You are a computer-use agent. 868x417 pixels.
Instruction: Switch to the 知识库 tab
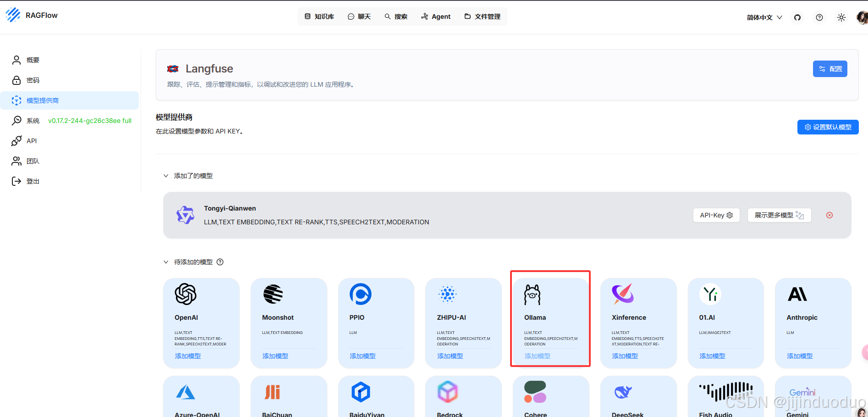319,17
